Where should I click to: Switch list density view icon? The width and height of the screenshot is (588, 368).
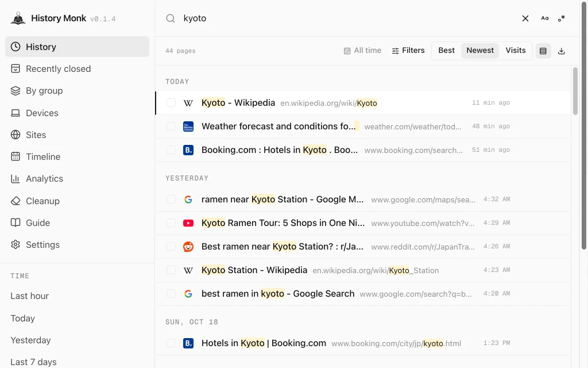(x=543, y=51)
